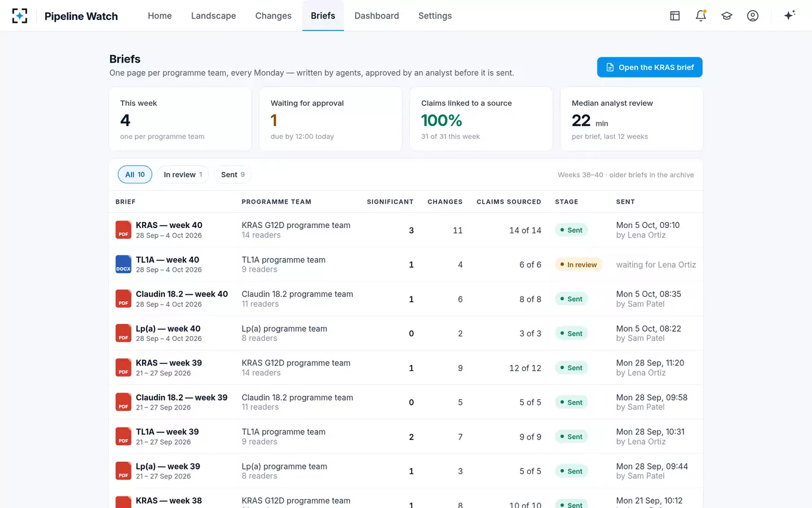Click the Open the KRAS brief button
The height and width of the screenshot is (508, 812).
[650, 67]
